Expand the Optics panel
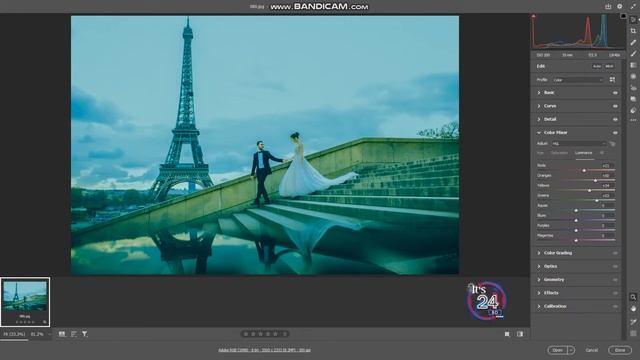This screenshot has width=640, height=360. coord(539,266)
